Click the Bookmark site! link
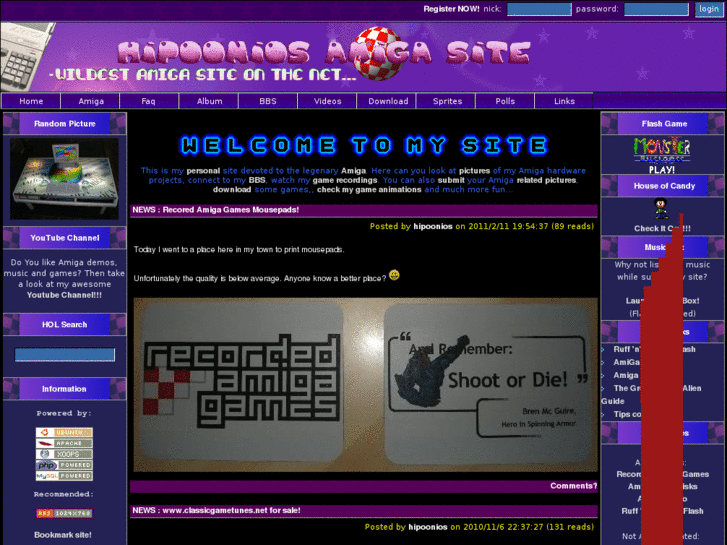 pyautogui.click(x=63, y=535)
